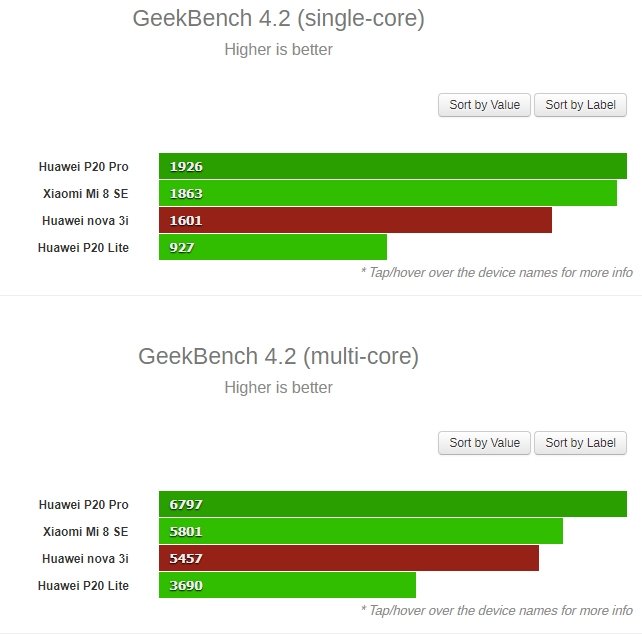The width and height of the screenshot is (642, 635).
Task: Click Sort by Value in single-core chart
Action: pyautogui.click(x=484, y=105)
